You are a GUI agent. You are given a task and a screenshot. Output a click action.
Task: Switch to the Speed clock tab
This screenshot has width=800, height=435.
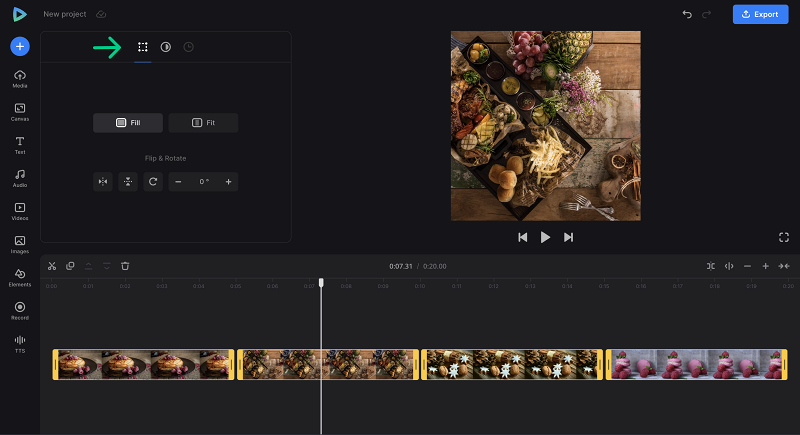coord(188,47)
